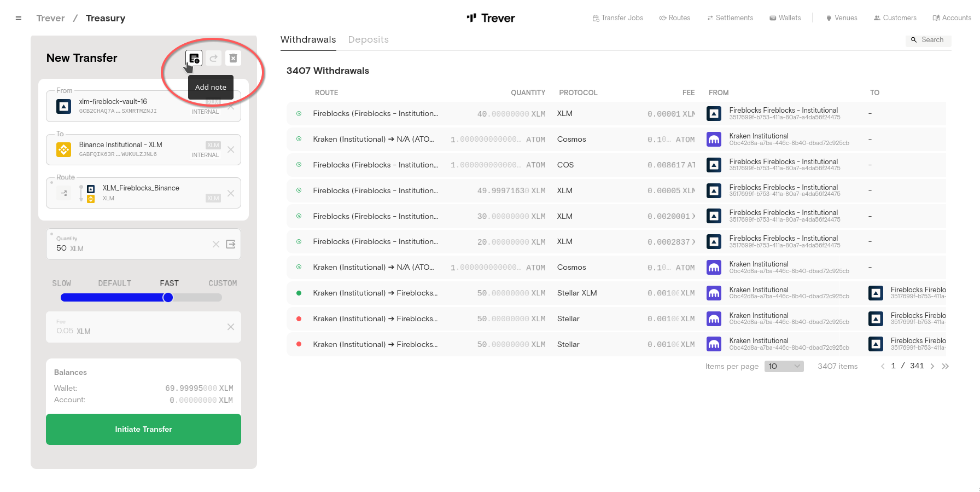The height and width of the screenshot is (492, 980).
Task: Open the Items per page dropdown
Action: [x=784, y=366]
